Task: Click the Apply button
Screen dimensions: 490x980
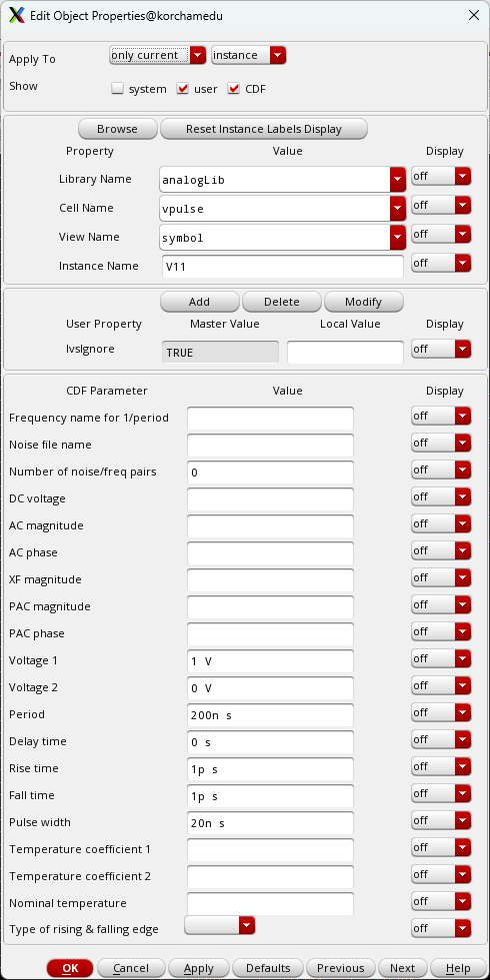Action: click(x=199, y=968)
